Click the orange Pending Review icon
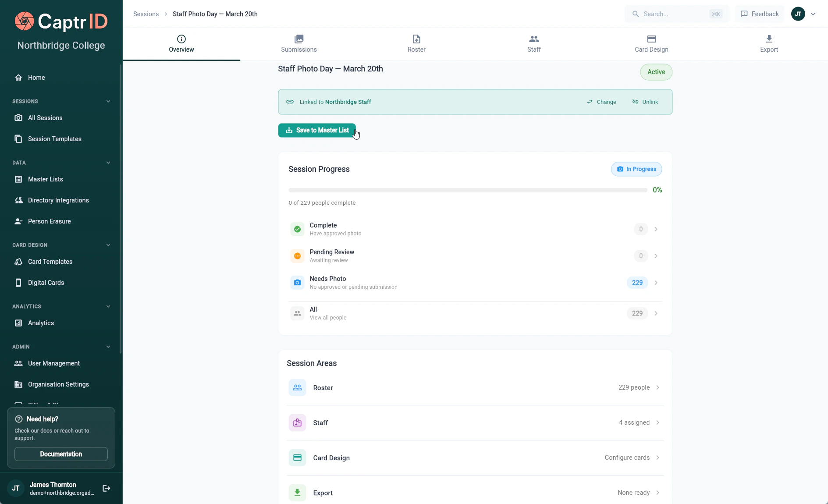 tap(297, 256)
